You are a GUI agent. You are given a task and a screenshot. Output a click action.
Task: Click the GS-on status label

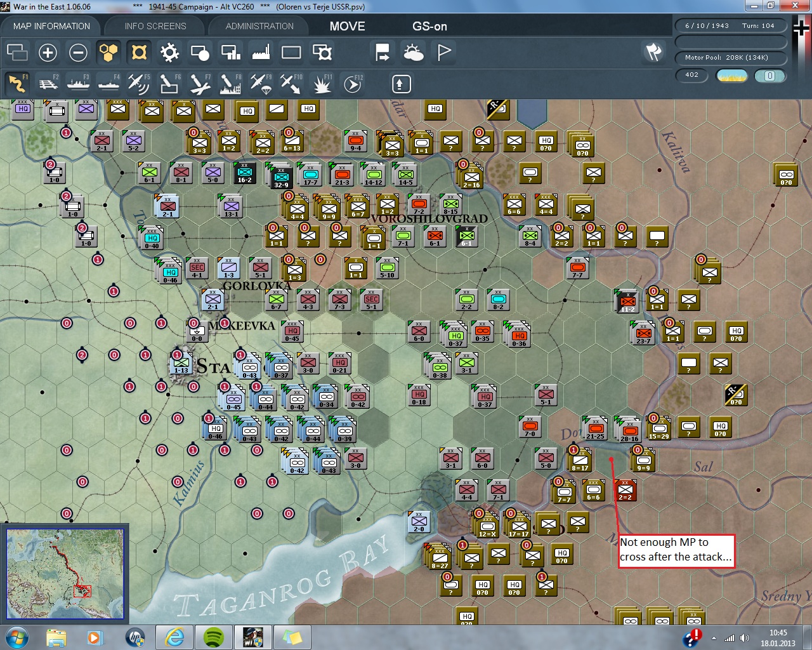click(429, 26)
